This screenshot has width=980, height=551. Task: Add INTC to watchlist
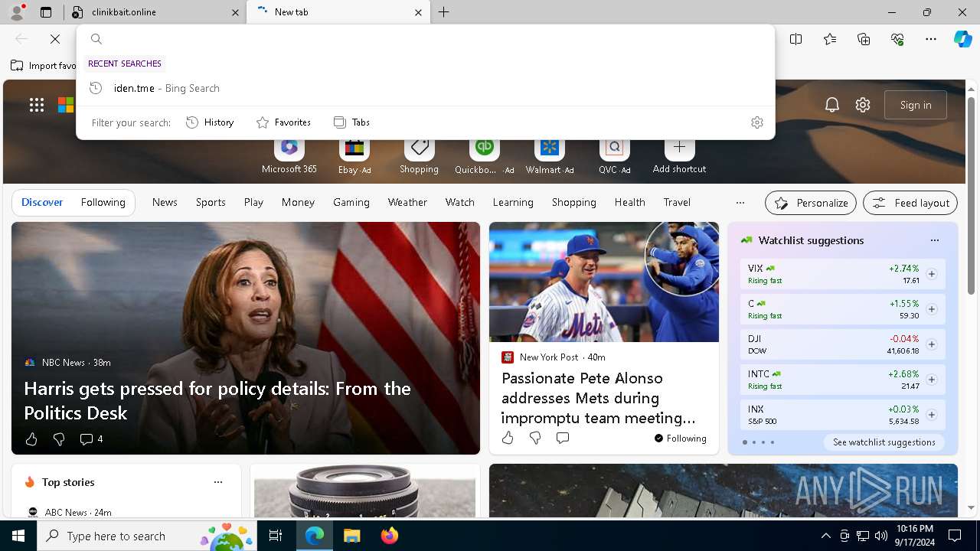[x=931, y=380]
